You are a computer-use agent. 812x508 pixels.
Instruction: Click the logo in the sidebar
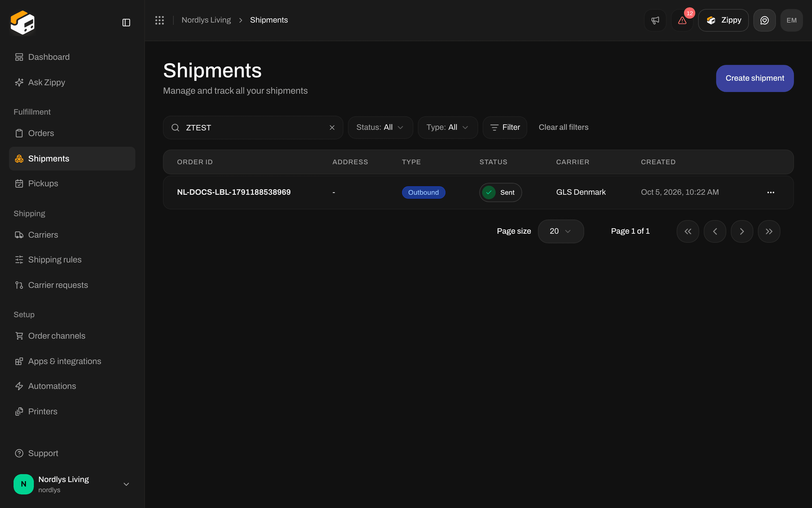click(x=23, y=23)
